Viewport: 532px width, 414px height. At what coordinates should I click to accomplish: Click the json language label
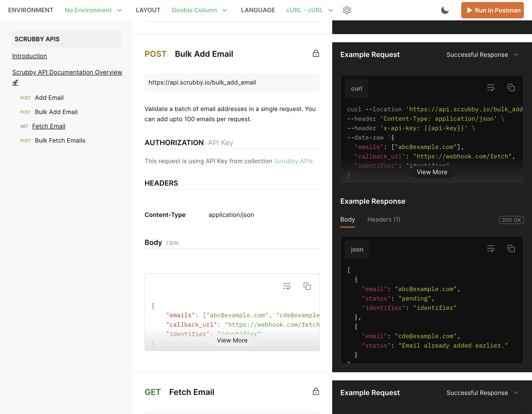pos(357,250)
